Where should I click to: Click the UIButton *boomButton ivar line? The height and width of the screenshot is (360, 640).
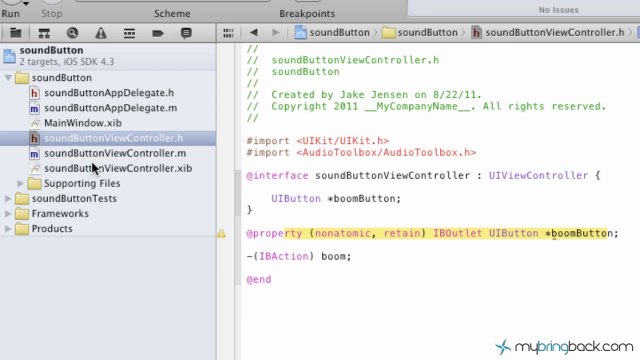[336, 198]
